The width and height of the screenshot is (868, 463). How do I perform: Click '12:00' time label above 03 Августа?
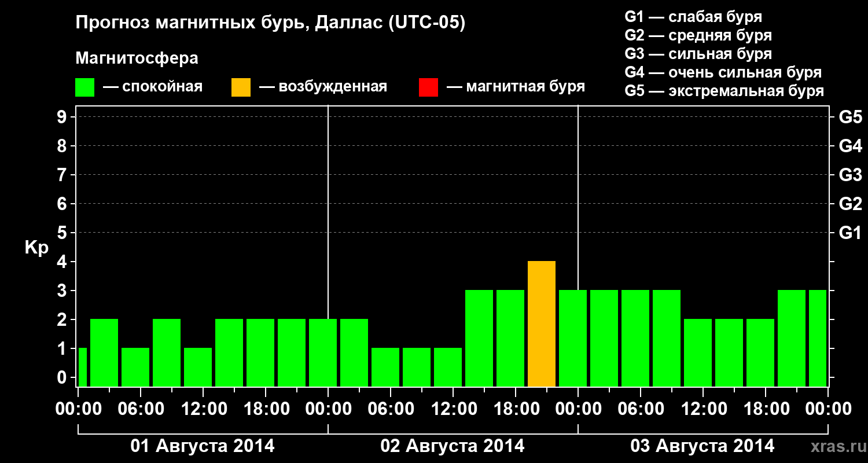click(703, 409)
